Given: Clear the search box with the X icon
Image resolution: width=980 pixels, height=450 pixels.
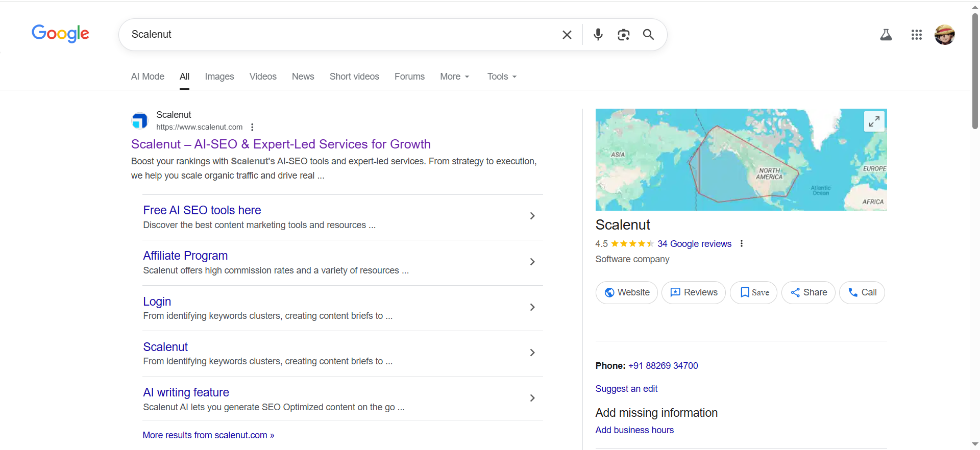Looking at the screenshot, I should tap(567, 35).
